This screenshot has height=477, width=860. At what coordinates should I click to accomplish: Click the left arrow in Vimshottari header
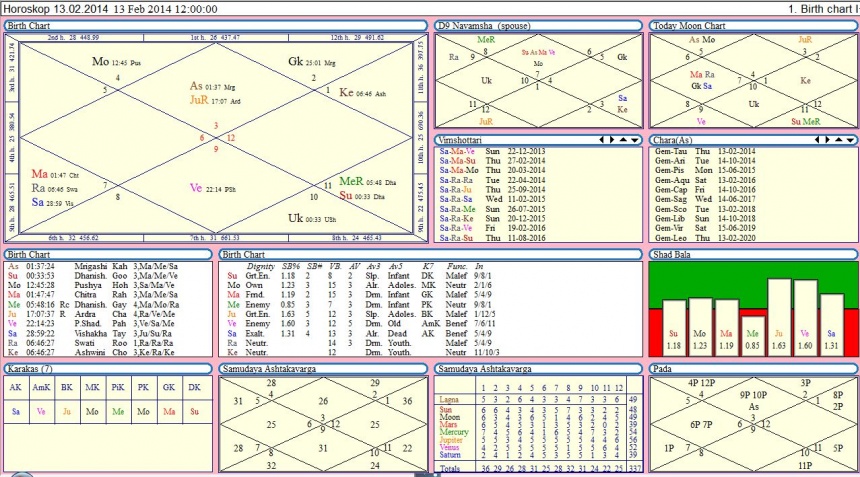tap(602, 140)
